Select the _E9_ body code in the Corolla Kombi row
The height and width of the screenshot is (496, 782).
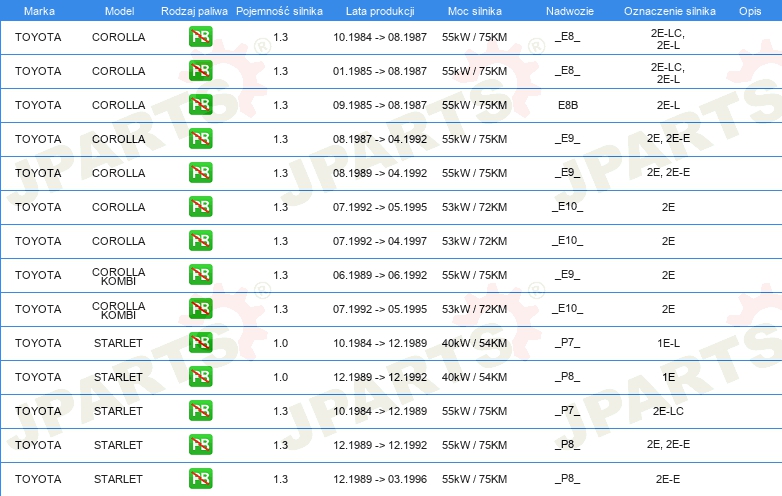coord(568,275)
